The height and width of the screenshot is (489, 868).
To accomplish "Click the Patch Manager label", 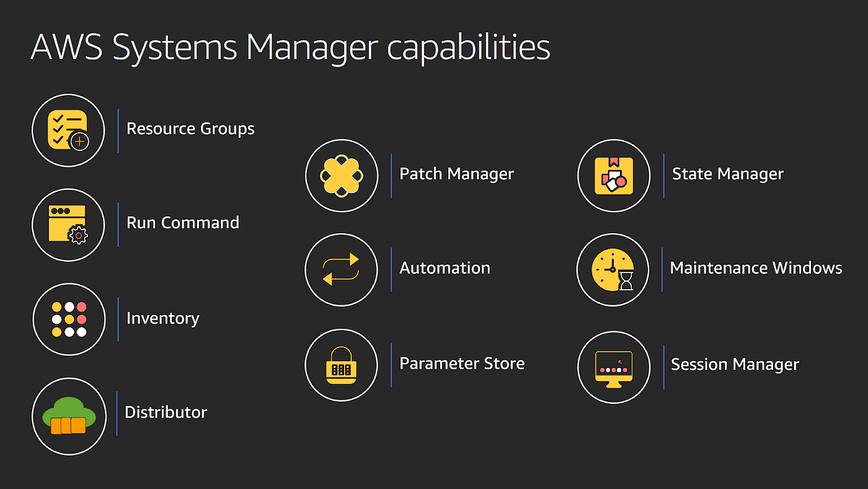I will 456,174.
